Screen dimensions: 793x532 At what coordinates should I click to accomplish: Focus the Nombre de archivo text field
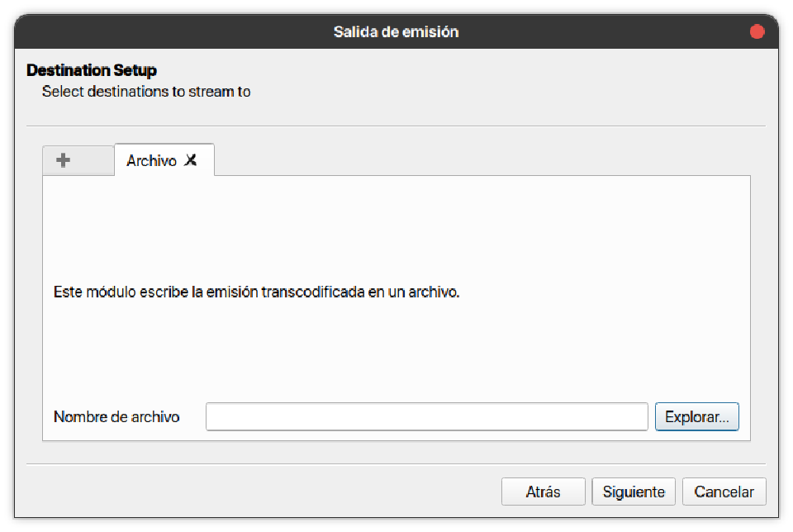click(x=426, y=417)
